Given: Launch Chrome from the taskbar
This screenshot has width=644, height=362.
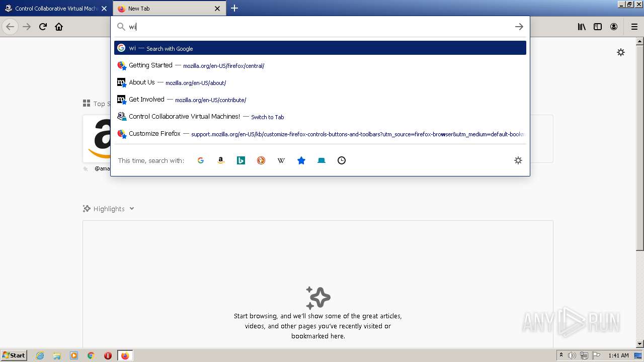Looking at the screenshot, I should [91, 355].
